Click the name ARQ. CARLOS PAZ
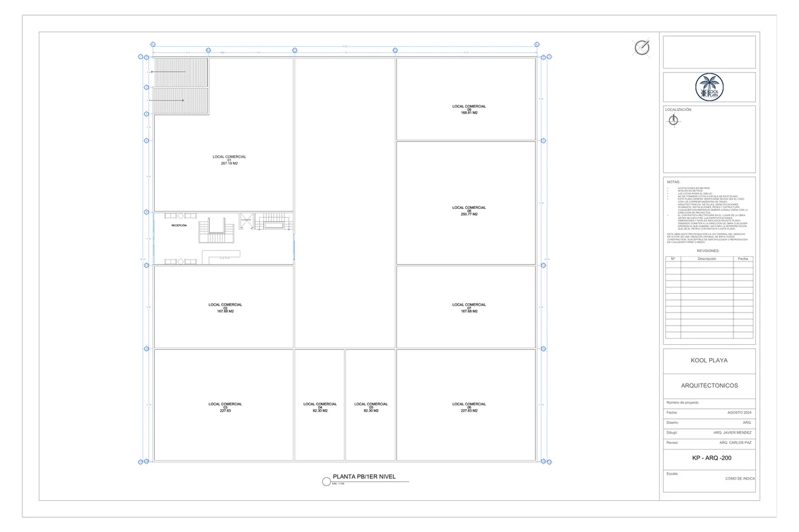Viewport: 799px width, 532px height. [735, 443]
